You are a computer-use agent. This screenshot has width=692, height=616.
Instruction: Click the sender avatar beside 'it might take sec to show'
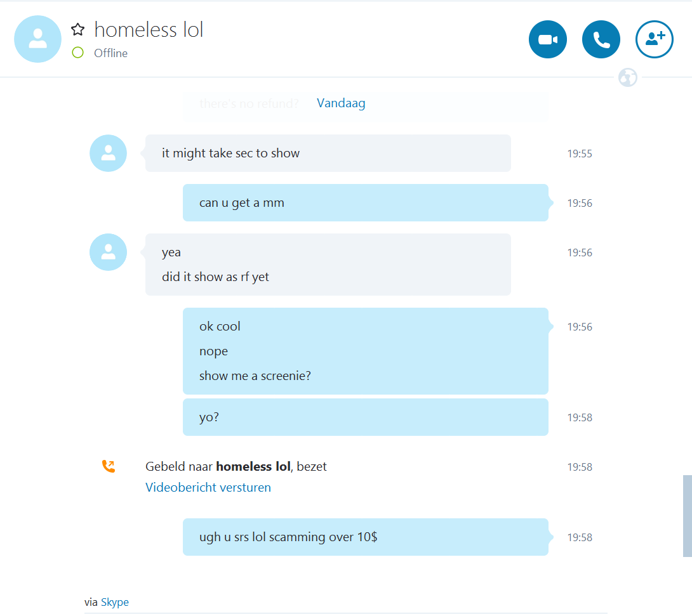(x=108, y=153)
